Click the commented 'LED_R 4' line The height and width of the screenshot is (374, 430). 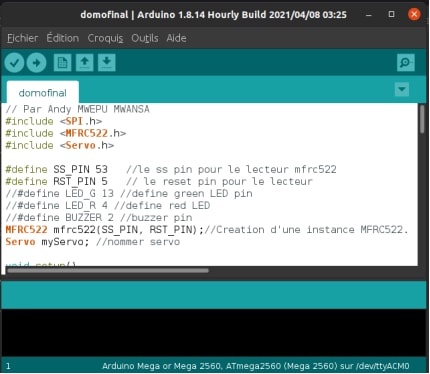(x=108, y=205)
